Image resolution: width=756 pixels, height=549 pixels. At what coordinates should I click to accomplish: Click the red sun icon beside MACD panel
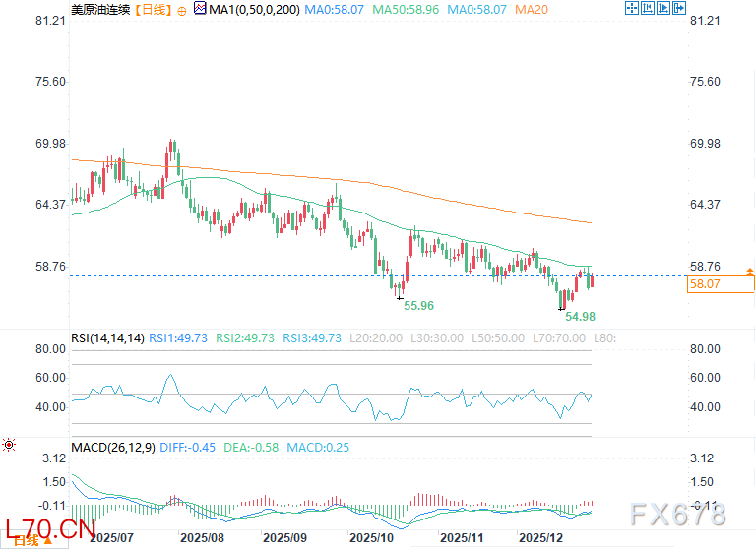pos(10,446)
